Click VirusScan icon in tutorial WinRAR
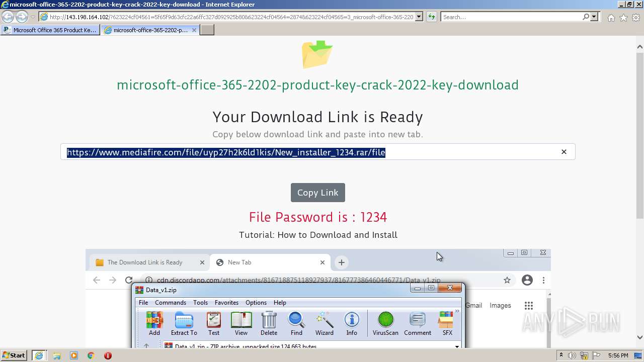644x362 pixels. coord(385,324)
